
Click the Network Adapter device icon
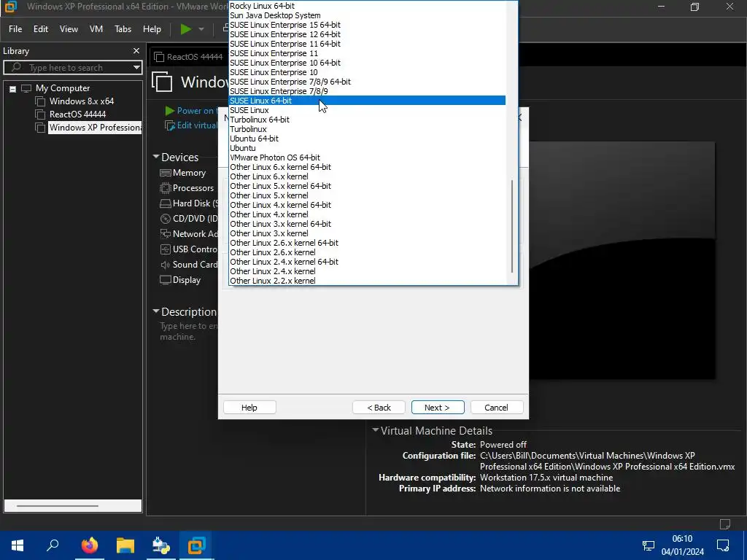[x=166, y=234]
